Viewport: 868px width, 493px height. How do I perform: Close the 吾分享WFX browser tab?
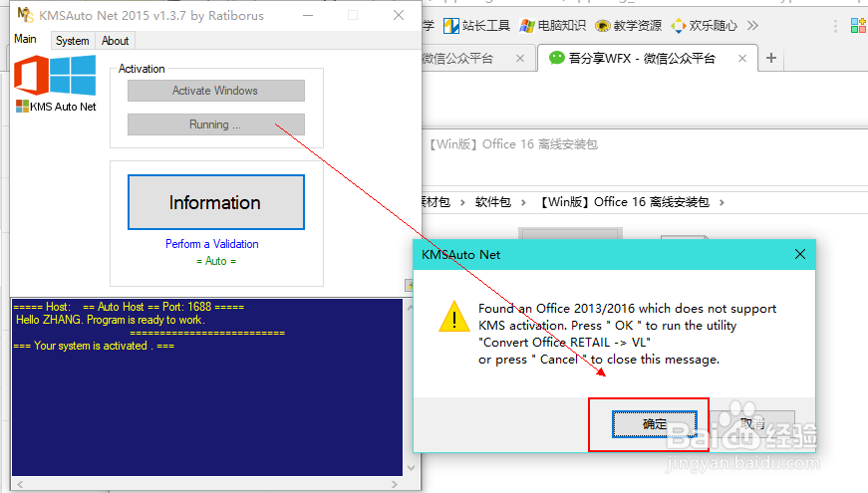coord(742,58)
